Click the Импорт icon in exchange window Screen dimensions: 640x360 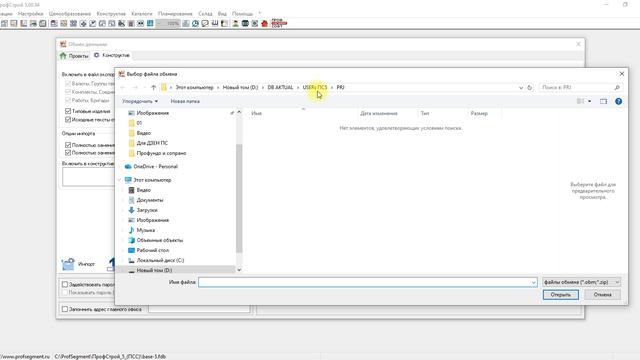pos(68,264)
